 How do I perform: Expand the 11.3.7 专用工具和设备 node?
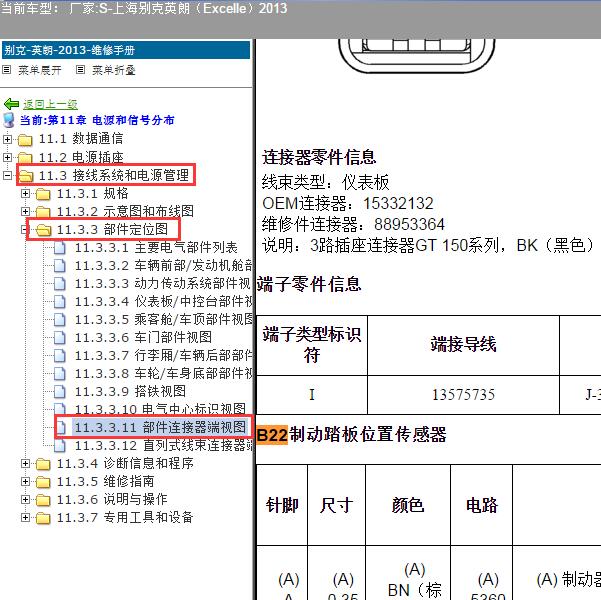(x=25, y=518)
